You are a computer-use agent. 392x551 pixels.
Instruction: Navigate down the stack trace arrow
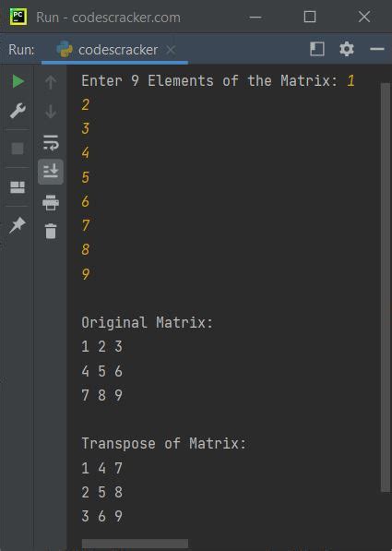[51, 112]
